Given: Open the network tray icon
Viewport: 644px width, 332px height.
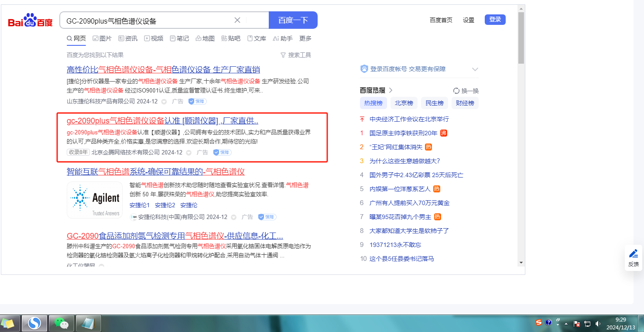Looking at the screenshot, I should click(587, 324).
